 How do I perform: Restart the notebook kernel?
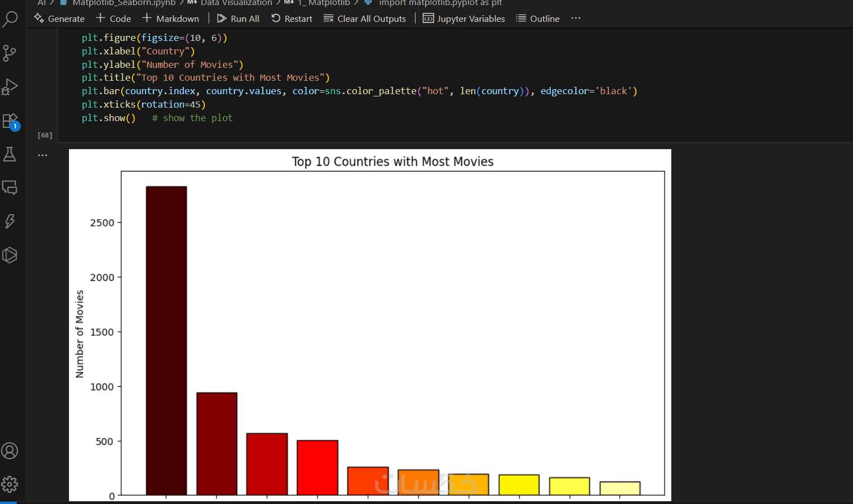(292, 19)
